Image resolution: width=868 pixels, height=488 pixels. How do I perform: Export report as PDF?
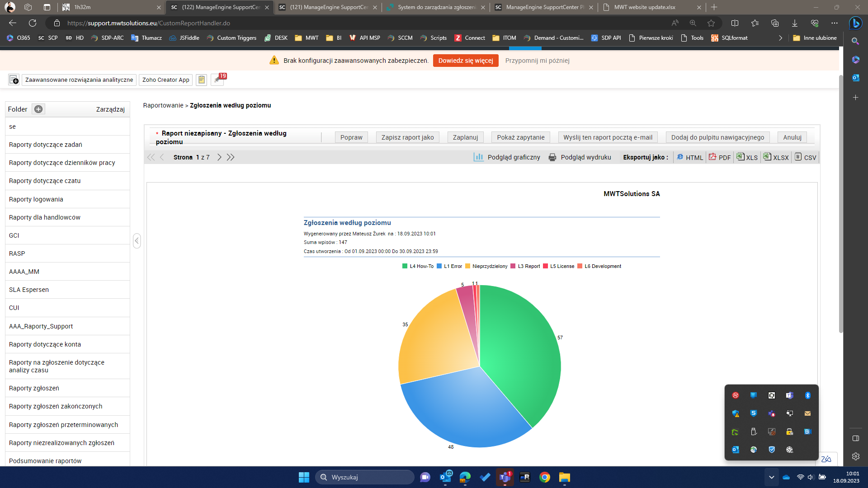tap(720, 157)
